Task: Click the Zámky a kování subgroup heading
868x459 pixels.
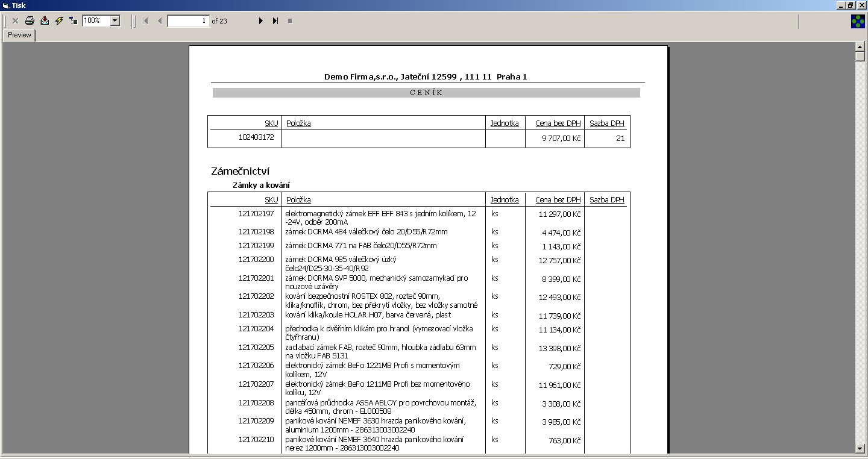Action: 261,186
